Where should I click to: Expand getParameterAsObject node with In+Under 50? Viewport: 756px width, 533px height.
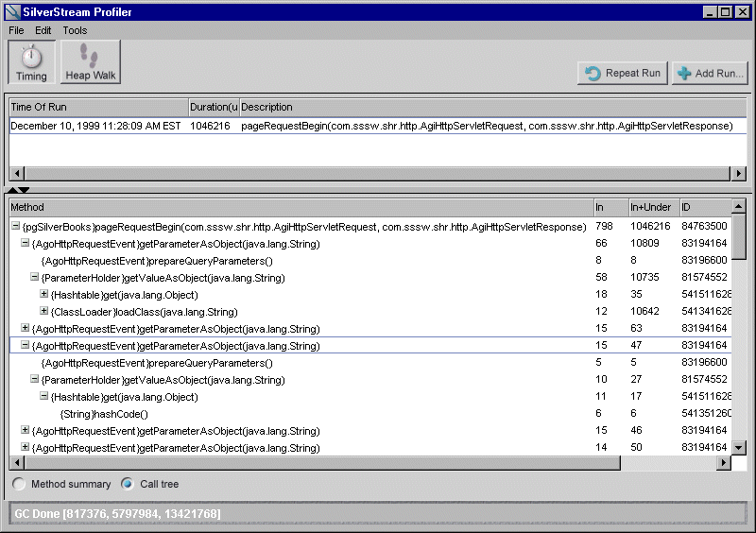pyautogui.click(x=25, y=447)
